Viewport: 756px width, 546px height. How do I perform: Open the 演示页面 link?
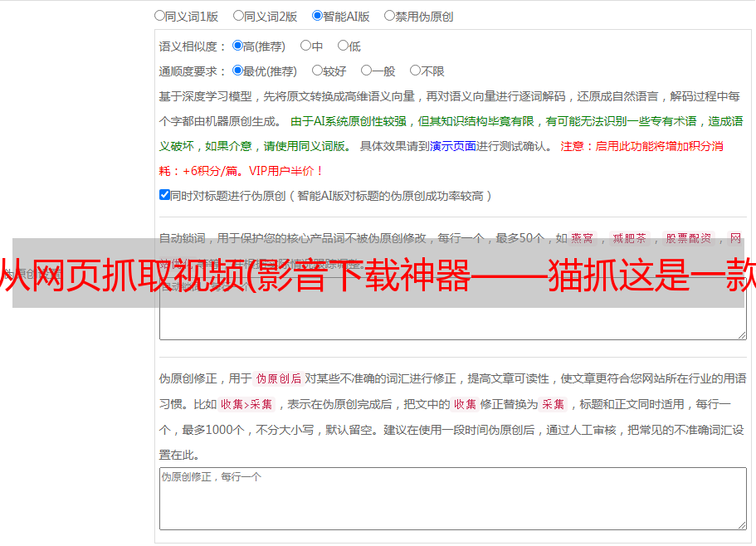pos(453,146)
